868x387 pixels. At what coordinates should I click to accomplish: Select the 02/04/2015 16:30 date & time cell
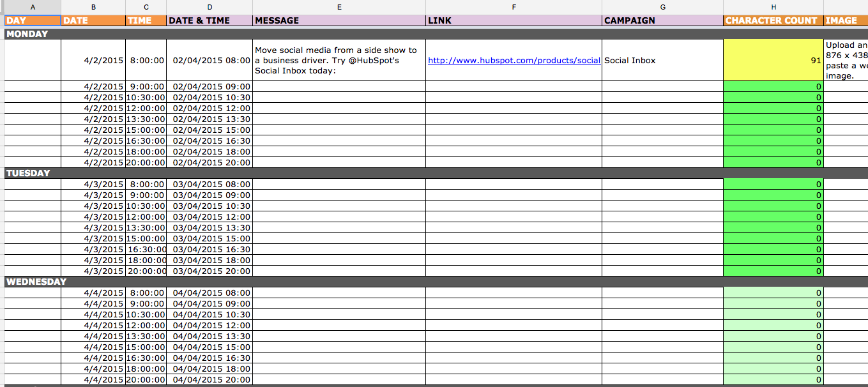(209, 141)
